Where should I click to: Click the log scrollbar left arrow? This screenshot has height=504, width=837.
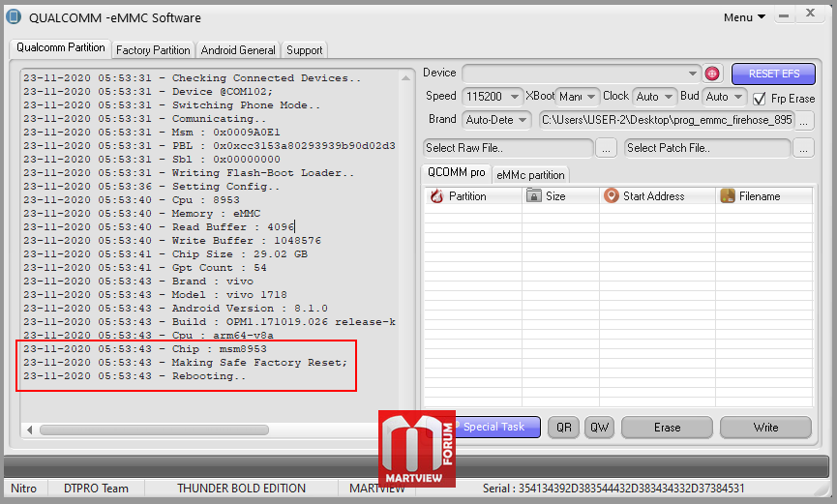(x=29, y=430)
